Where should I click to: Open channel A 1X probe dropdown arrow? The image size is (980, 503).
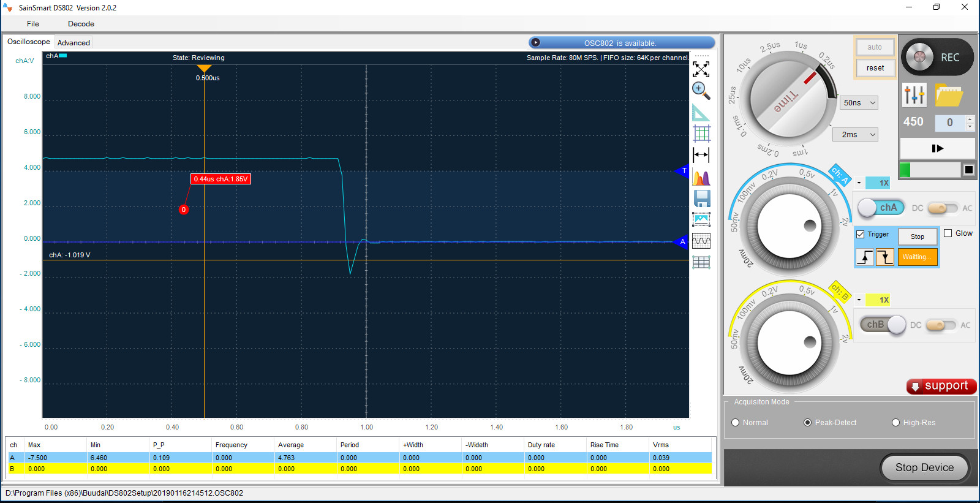(859, 183)
